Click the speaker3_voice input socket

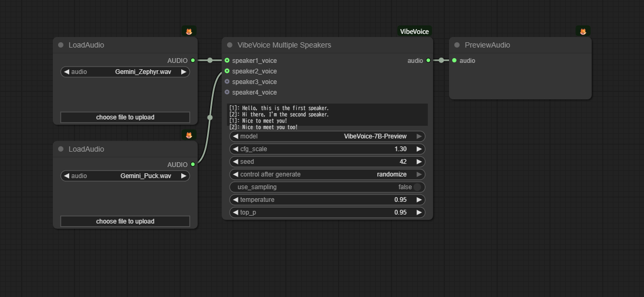(x=227, y=81)
